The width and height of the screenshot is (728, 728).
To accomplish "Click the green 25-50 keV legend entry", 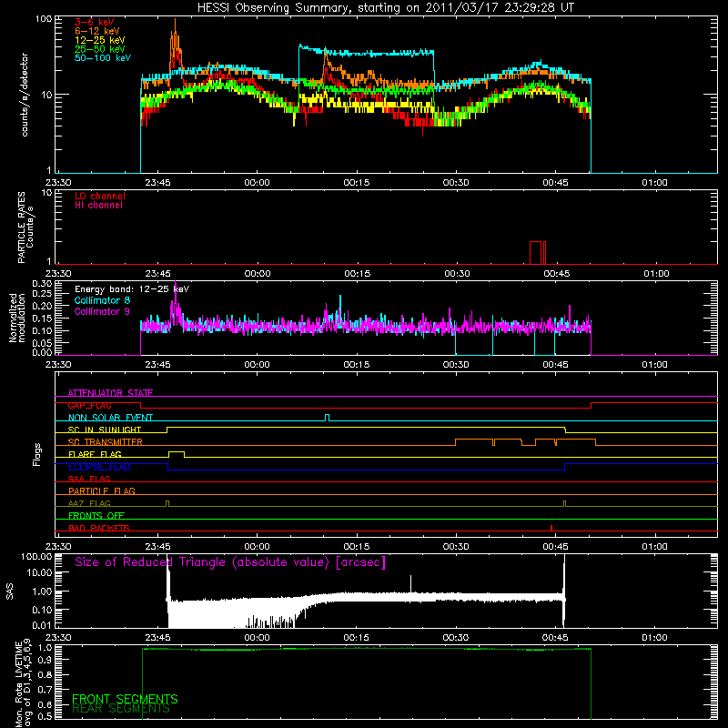I will click(100, 49).
